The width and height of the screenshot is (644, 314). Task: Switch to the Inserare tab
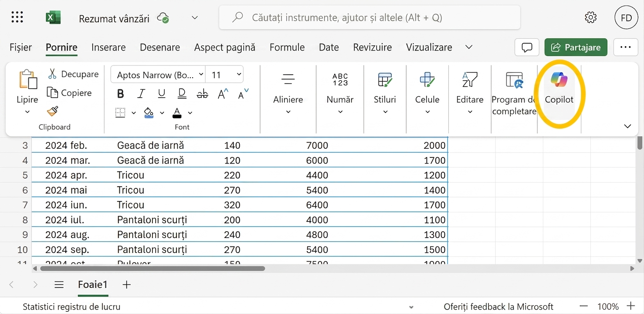click(108, 47)
